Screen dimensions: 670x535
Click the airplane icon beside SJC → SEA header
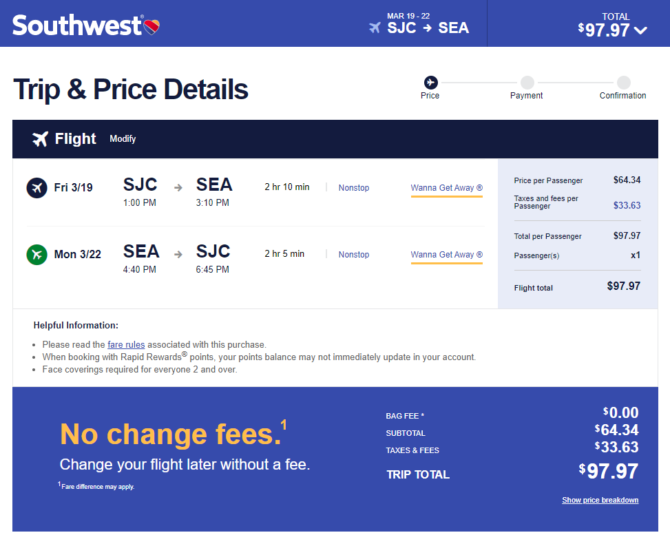tap(375, 28)
